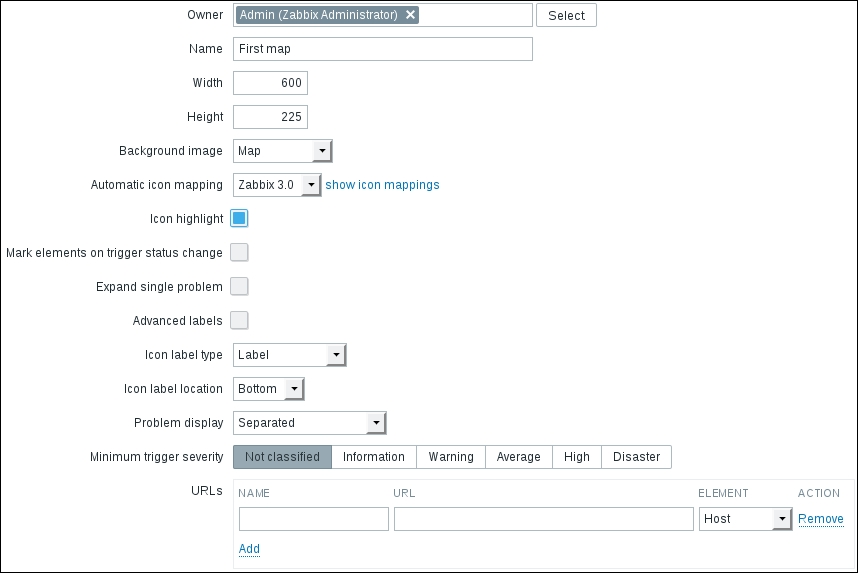This screenshot has width=858, height=573.
Task: Toggle the Expand single problem checkbox
Action: coord(239,286)
